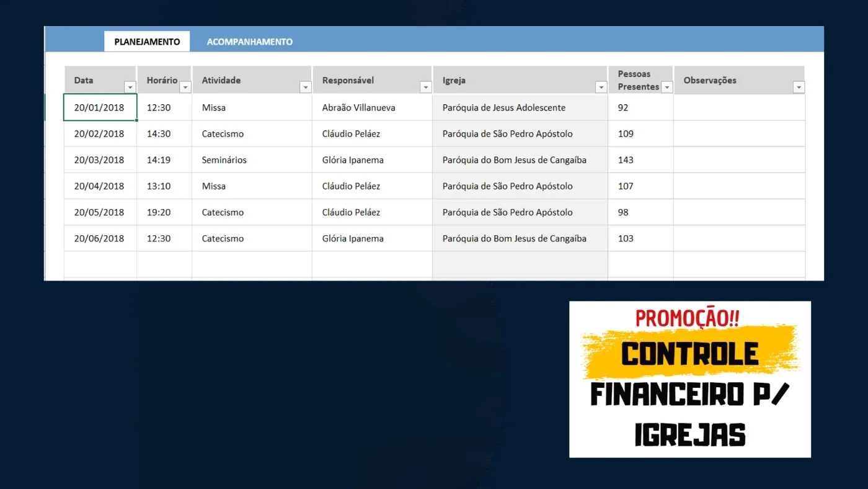Select Paróquia de São Pedro, 20/02/2018 row
Screen dimensions: 868x489
pos(520,133)
